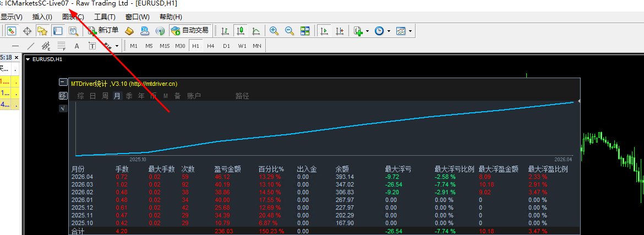
Task: Switch timeframe to M1
Action: (134, 46)
